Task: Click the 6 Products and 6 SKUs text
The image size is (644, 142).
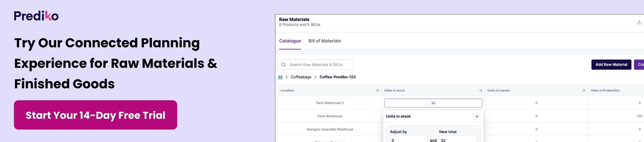Action: coord(300,25)
